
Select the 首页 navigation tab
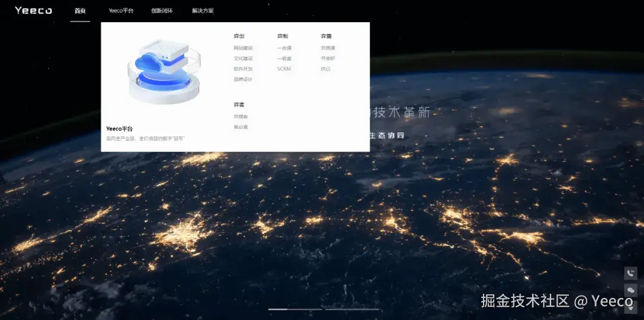point(80,11)
